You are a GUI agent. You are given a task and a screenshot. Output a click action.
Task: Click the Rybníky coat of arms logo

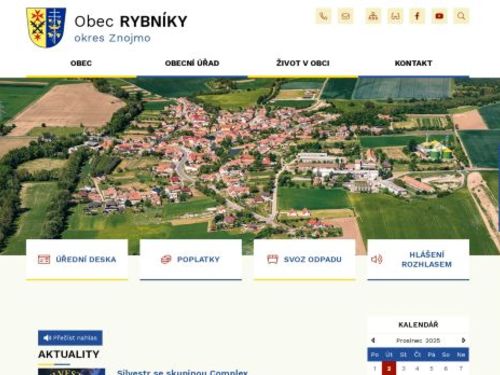46,27
